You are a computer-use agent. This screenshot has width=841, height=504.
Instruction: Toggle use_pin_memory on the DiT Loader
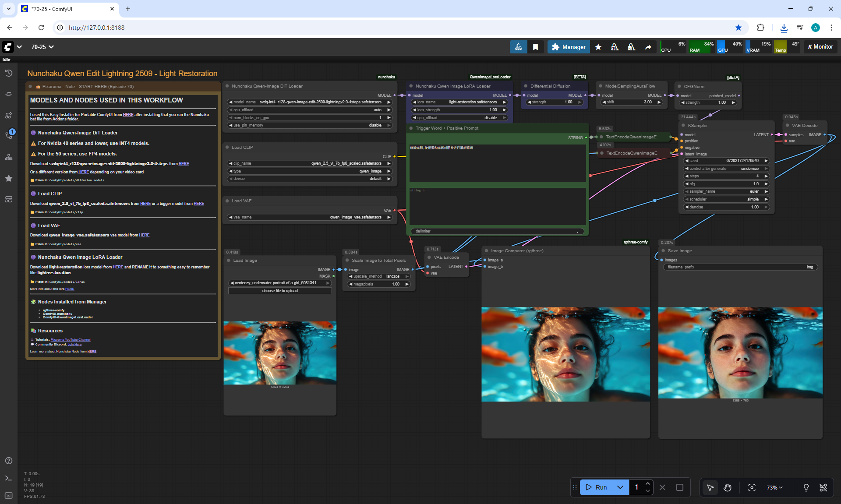click(x=309, y=125)
